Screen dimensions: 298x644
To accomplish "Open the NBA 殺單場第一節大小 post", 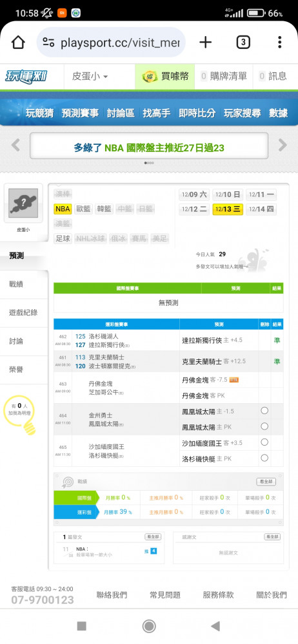I will tap(94, 552).
